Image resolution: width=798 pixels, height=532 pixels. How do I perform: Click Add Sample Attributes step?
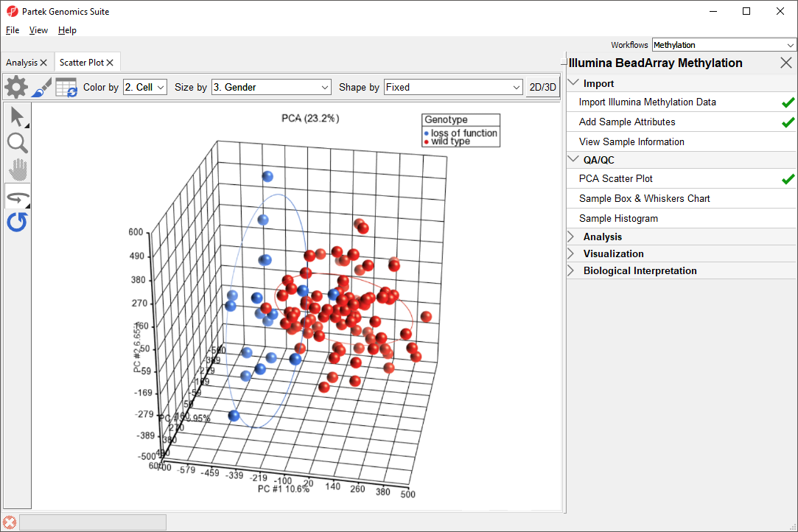click(x=627, y=122)
